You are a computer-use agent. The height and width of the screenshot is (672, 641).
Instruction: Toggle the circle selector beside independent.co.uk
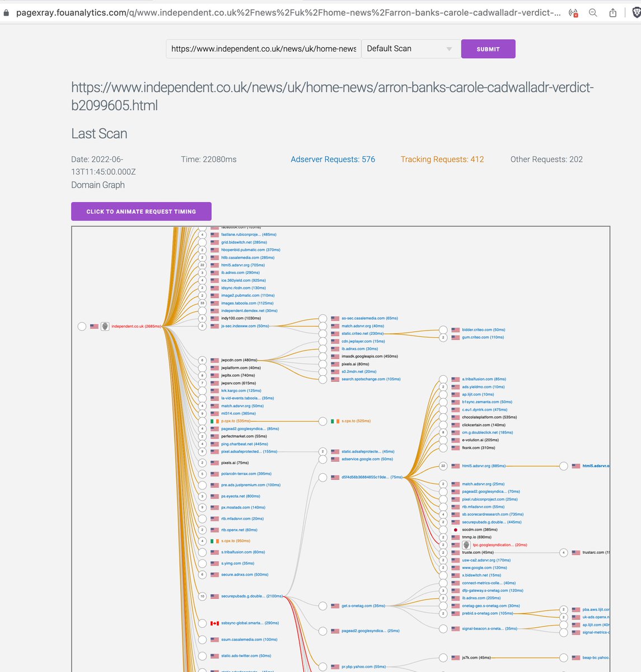(81, 326)
